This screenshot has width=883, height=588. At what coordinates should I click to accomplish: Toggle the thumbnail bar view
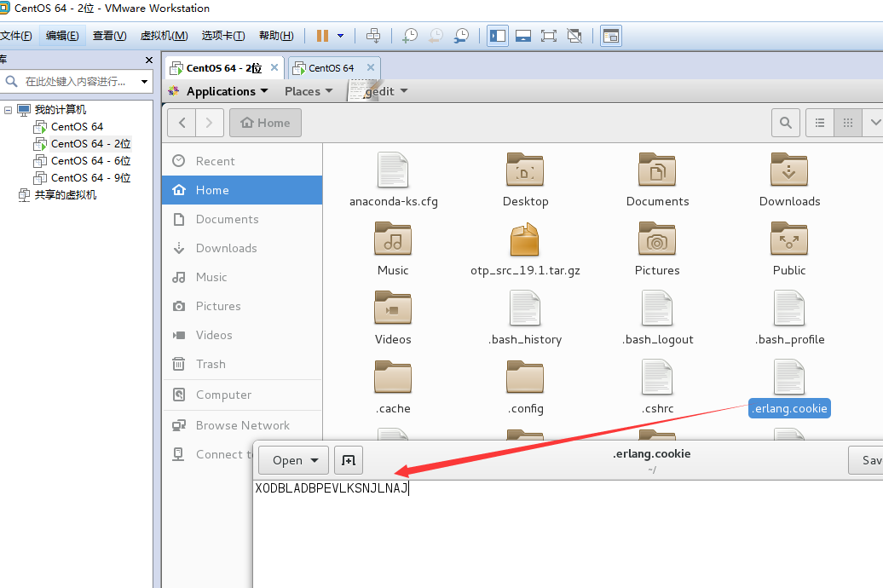523,36
